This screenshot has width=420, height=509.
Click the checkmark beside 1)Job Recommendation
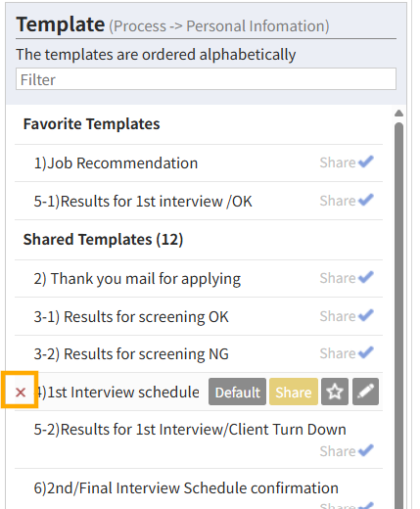366,162
